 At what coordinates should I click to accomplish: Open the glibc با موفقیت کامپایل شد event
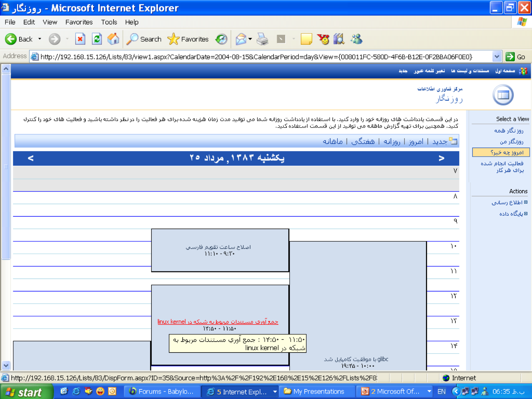(x=356, y=359)
